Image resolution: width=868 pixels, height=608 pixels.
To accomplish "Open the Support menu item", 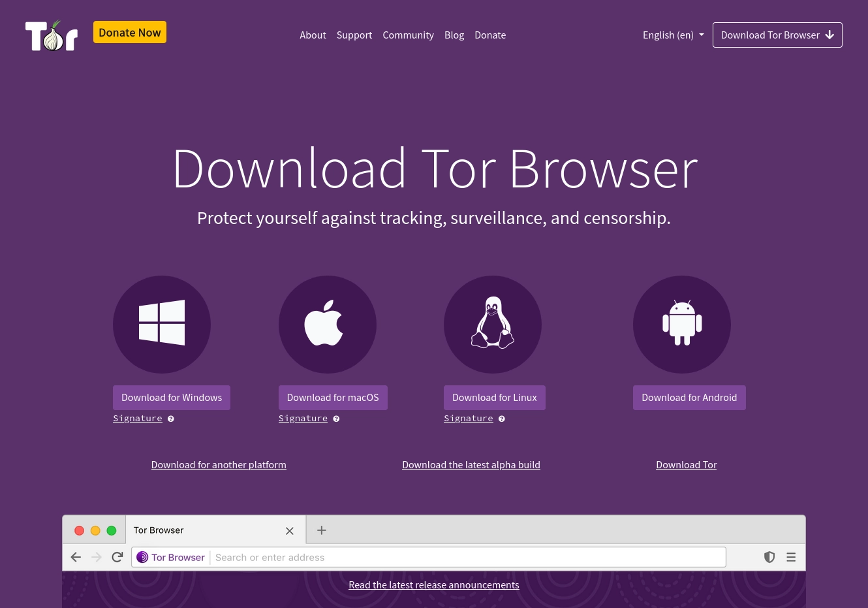I will (x=354, y=35).
